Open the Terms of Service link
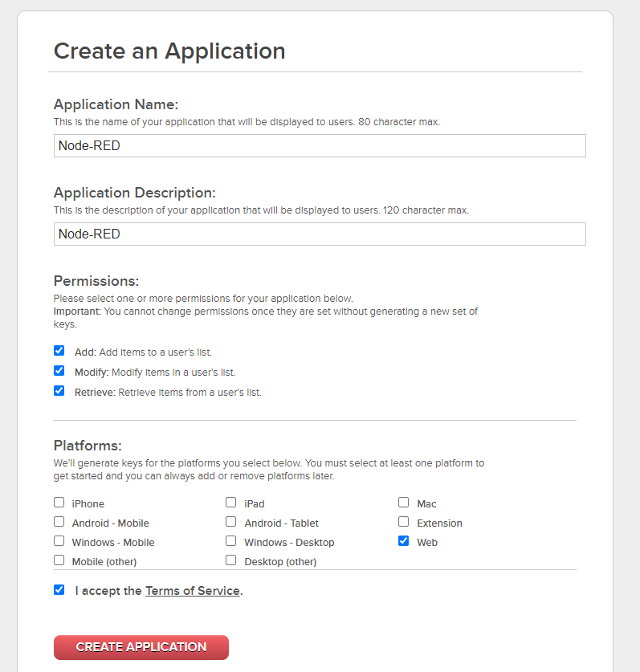This screenshot has width=640, height=672. point(192,591)
